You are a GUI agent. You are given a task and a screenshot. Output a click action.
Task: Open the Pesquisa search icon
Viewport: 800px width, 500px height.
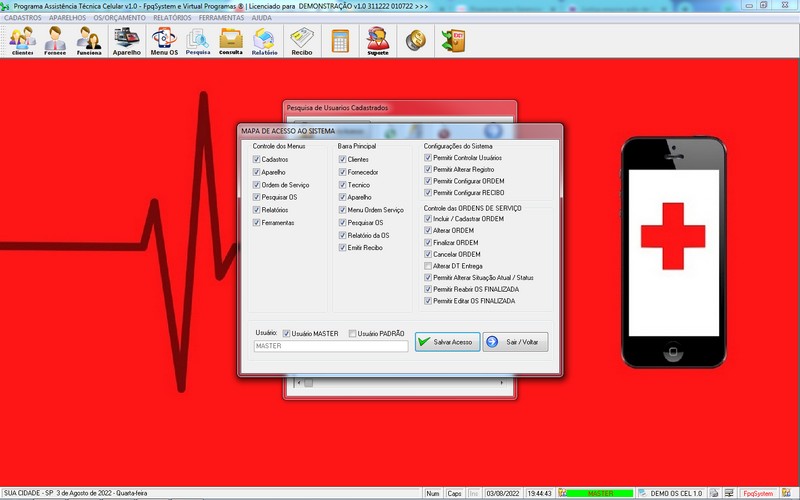pyautogui.click(x=198, y=41)
